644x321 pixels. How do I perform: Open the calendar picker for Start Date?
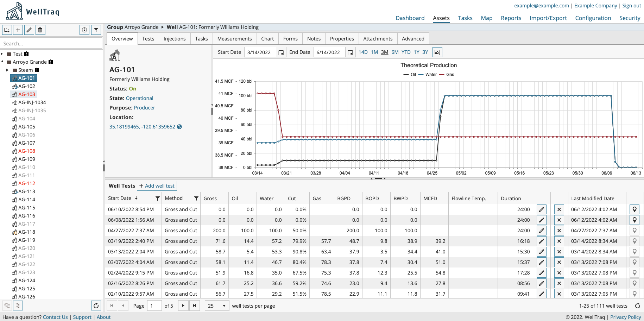[x=281, y=52]
